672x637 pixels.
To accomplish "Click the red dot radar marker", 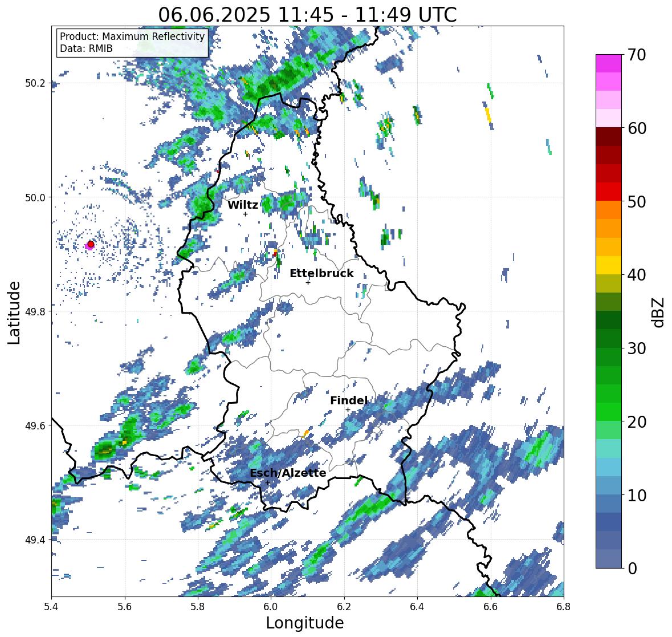I will 91,244.
